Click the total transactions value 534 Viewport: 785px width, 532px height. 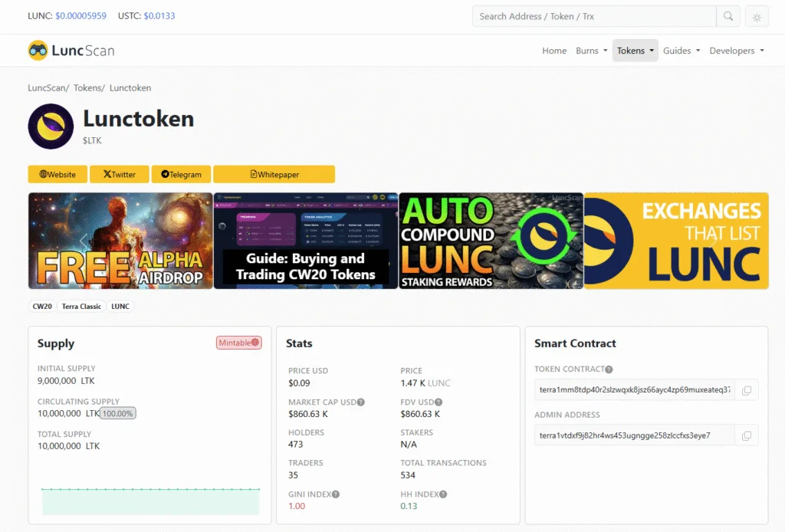[408, 475]
